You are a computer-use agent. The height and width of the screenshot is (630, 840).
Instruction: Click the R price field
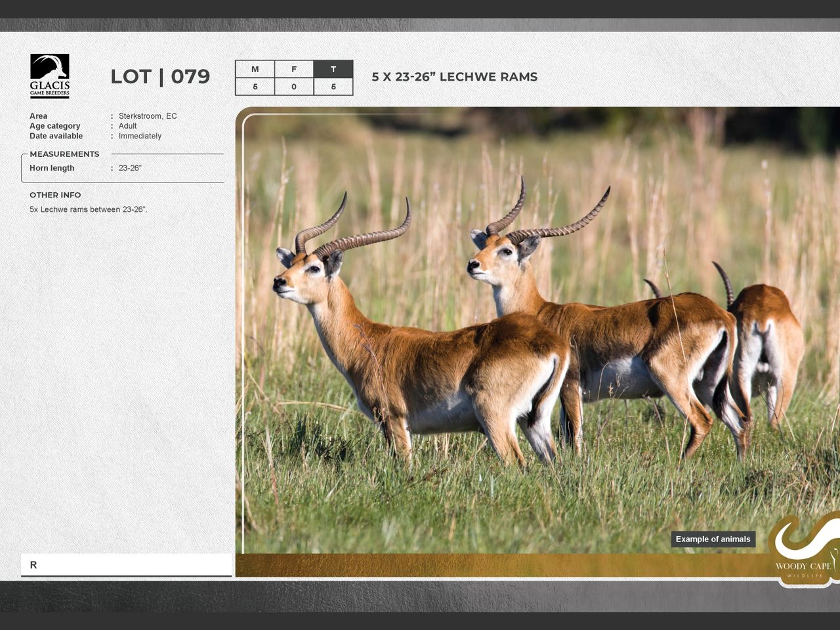(x=126, y=564)
